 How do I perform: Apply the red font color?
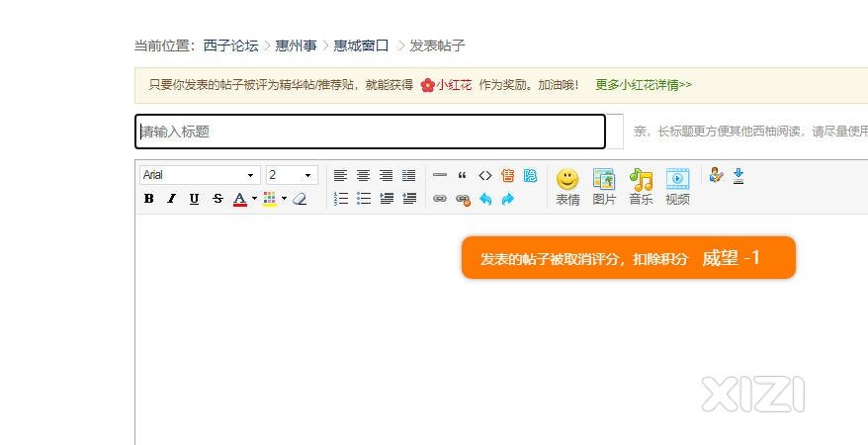[239, 199]
